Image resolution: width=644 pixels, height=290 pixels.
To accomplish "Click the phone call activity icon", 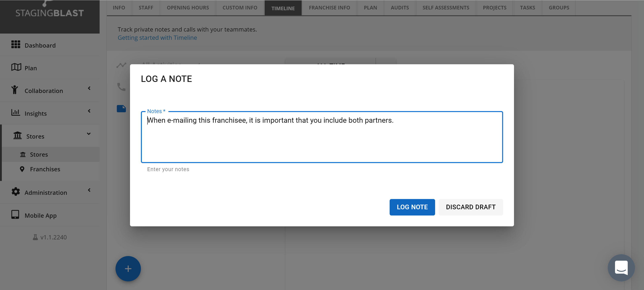I will 121,87.
